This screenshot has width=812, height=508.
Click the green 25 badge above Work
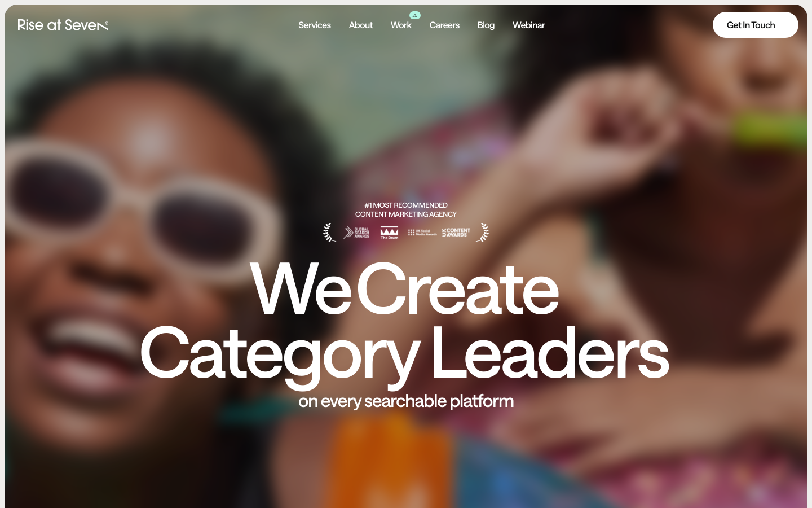coord(415,15)
